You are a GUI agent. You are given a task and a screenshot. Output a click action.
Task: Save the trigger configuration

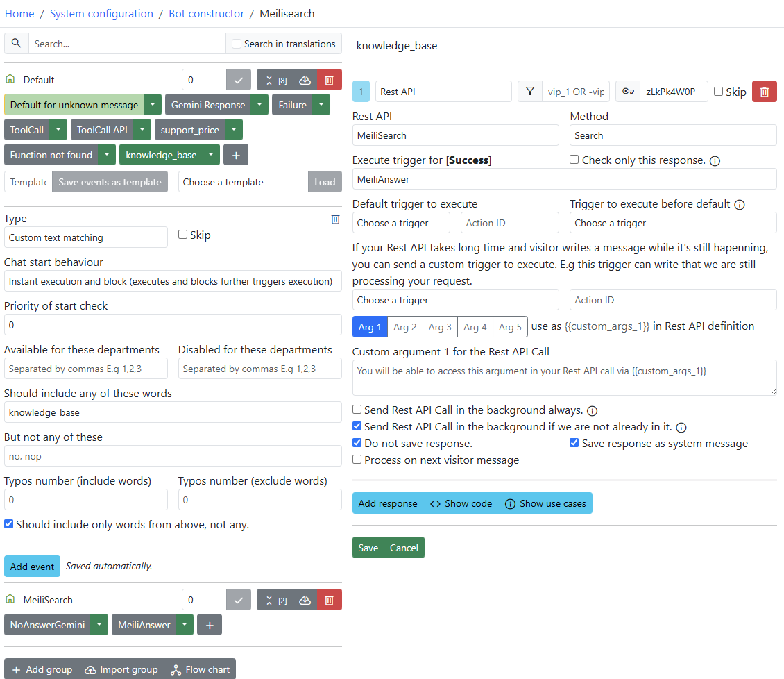(368, 548)
